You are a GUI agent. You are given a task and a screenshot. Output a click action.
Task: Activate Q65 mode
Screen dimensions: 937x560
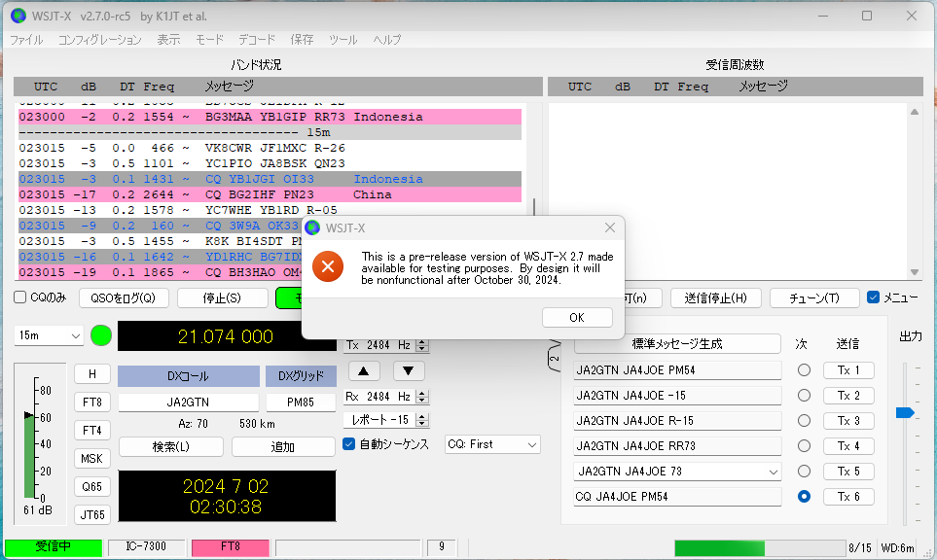pyautogui.click(x=91, y=486)
